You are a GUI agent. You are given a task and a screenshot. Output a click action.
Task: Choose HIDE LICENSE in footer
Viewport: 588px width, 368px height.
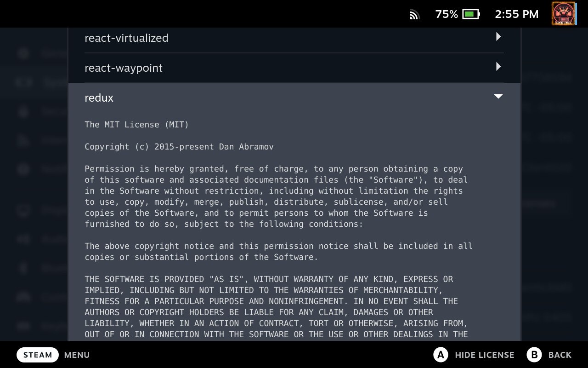pos(485,355)
